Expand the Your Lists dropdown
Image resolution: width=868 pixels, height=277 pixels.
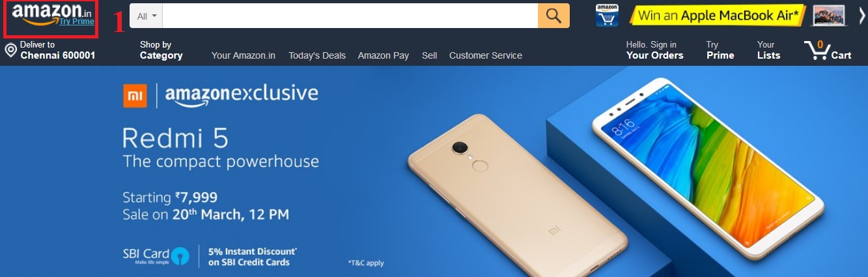coord(768,50)
